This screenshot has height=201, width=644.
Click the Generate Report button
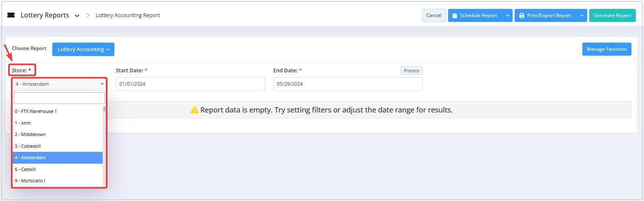612,15
